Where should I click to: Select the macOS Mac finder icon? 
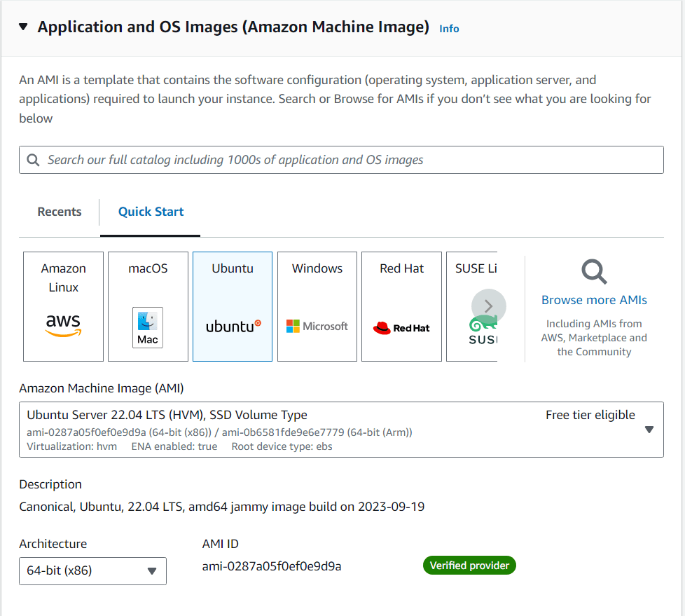(148, 327)
